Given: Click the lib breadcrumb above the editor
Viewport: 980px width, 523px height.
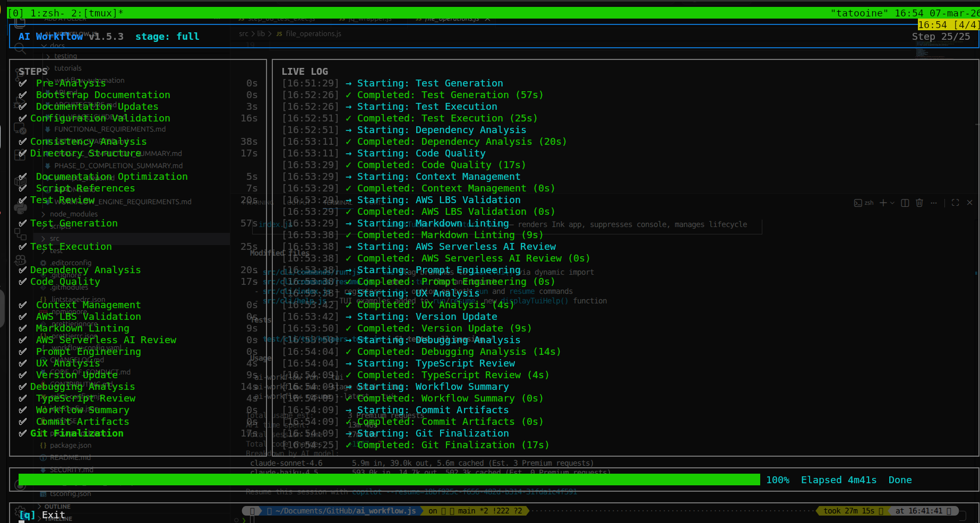Looking at the screenshot, I should pyautogui.click(x=261, y=33).
